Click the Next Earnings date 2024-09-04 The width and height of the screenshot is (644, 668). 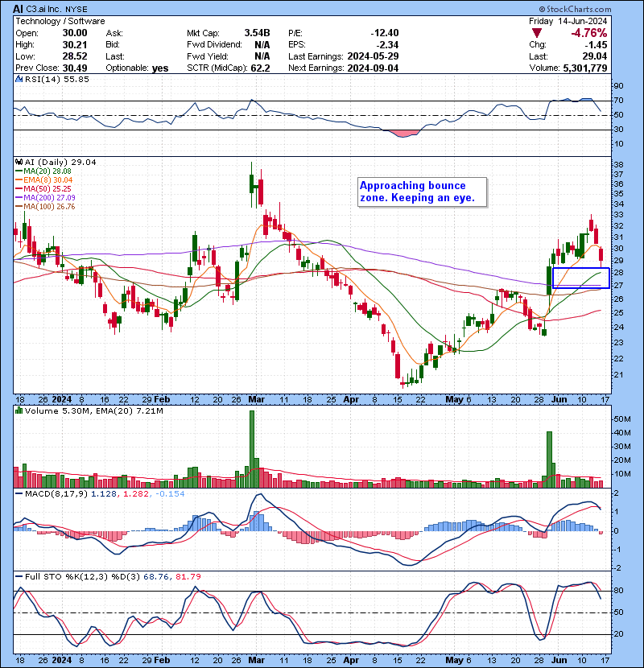(373, 68)
